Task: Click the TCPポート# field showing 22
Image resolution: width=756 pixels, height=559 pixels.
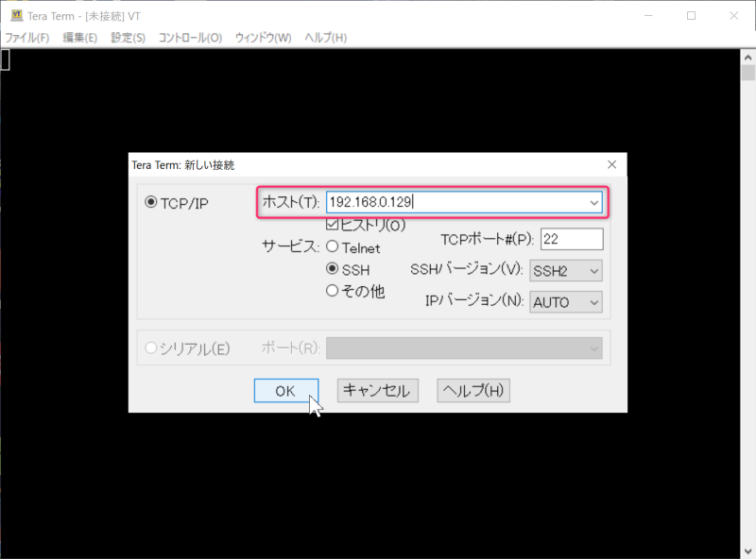Action: 572,239
